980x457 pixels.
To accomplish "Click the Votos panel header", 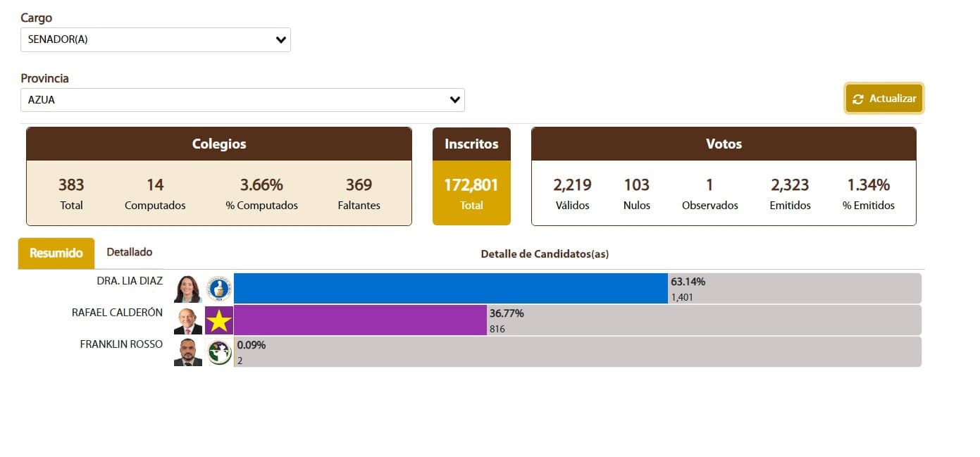I will (724, 144).
